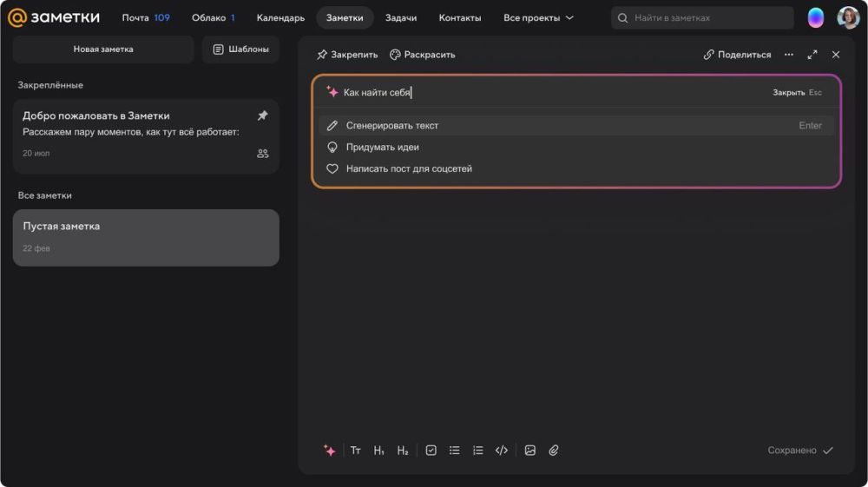Viewport: 868px width, 487px height.
Task: Apply Heading 1 formatting
Action: [379, 451]
